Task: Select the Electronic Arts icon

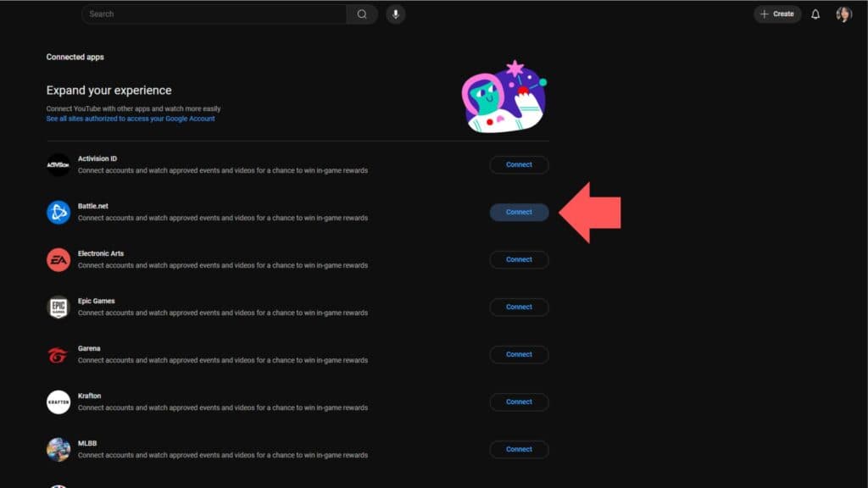Action: click(58, 258)
